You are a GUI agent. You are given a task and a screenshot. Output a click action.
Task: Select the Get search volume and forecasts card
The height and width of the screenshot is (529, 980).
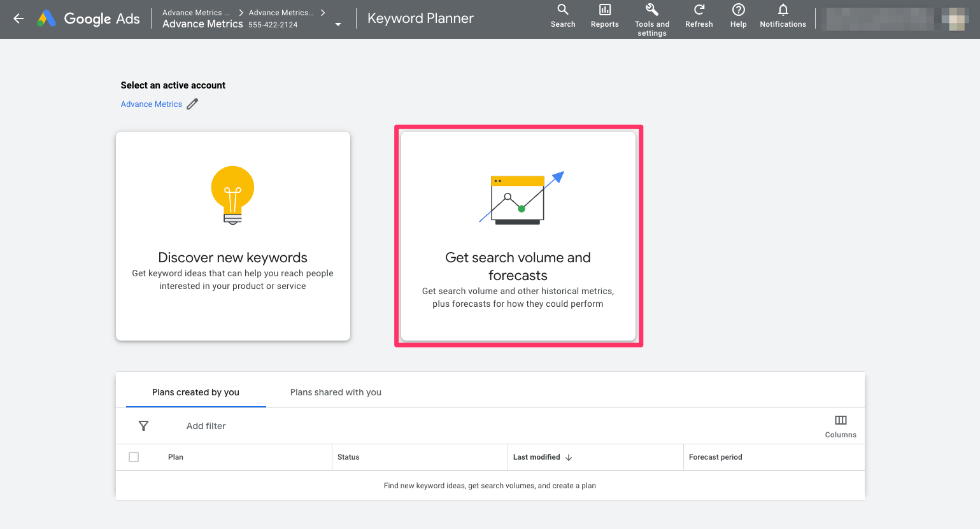coord(518,236)
